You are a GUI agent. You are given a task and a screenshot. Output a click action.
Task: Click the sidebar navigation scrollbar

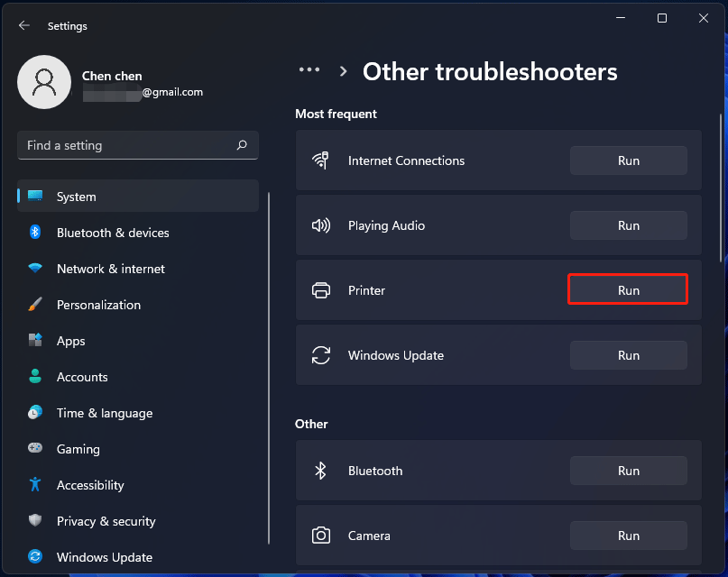(269, 368)
